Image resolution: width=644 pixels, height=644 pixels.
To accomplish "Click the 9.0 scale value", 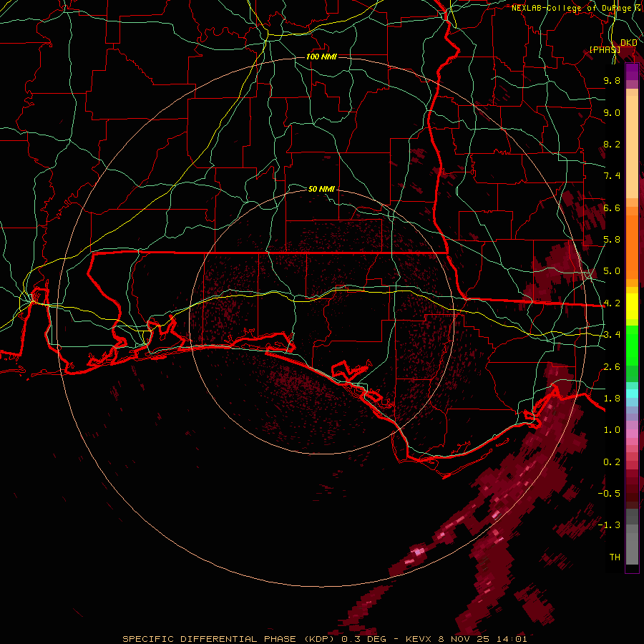I will click(x=612, y=112).
